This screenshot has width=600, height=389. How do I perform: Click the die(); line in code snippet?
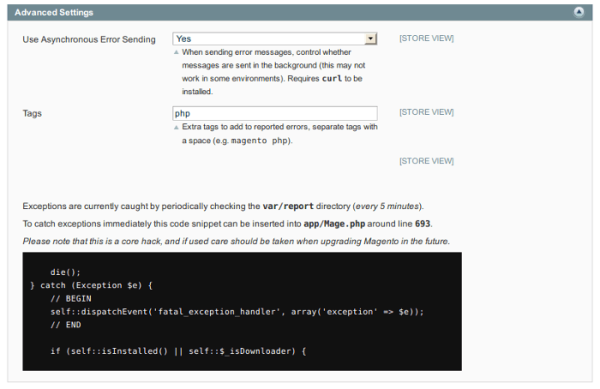[65, 272]
